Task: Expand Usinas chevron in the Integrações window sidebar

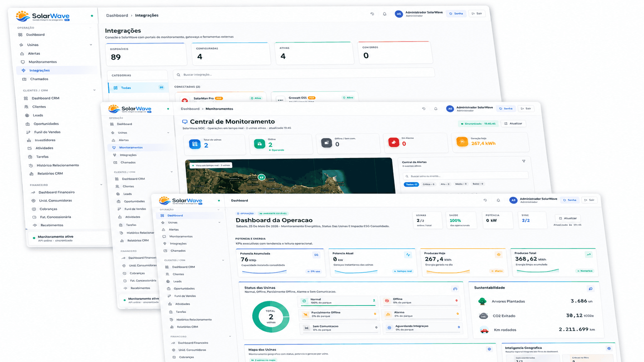Action: point(91,45)
